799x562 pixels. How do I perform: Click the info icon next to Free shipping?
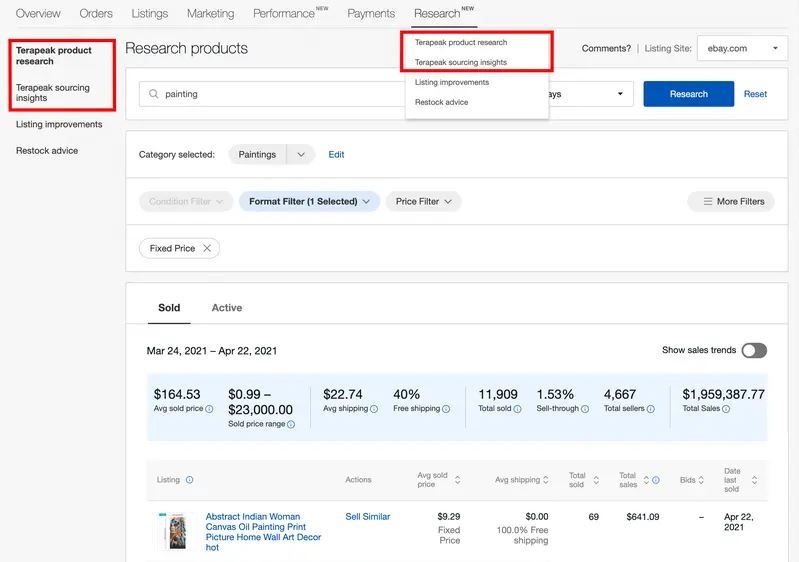coord(446,409)
